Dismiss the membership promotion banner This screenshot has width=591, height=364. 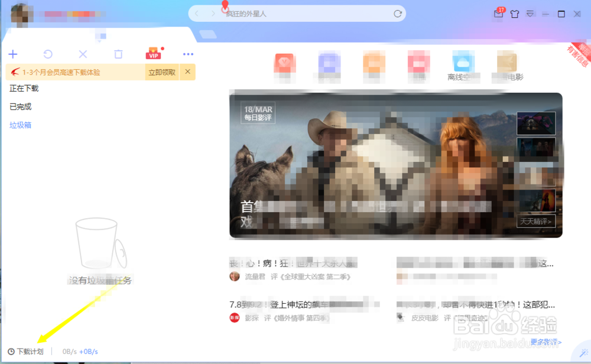coord(187,71)
